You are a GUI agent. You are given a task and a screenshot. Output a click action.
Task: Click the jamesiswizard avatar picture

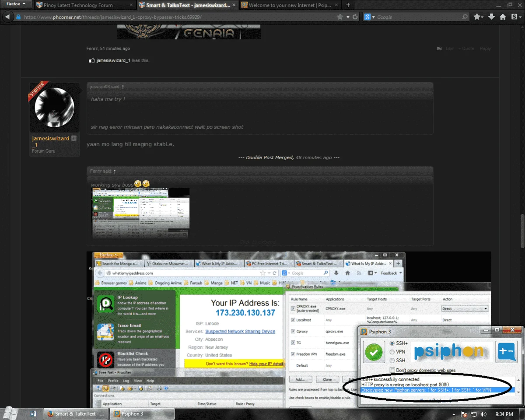(x=55, y=108)
